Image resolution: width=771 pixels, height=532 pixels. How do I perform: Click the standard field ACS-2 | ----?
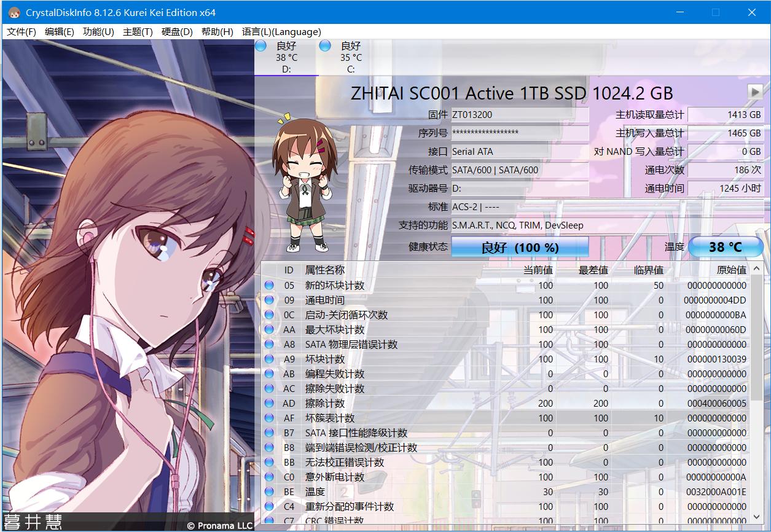[607, 206]
